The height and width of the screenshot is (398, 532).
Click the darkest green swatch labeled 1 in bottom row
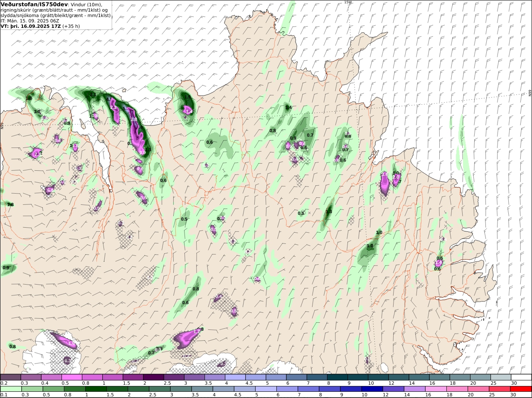click(96, 389)
